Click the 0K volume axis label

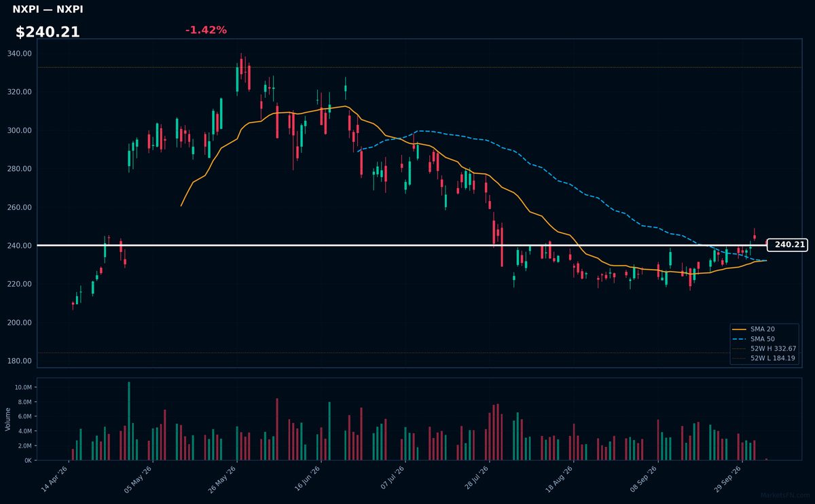tap(28, 461)
